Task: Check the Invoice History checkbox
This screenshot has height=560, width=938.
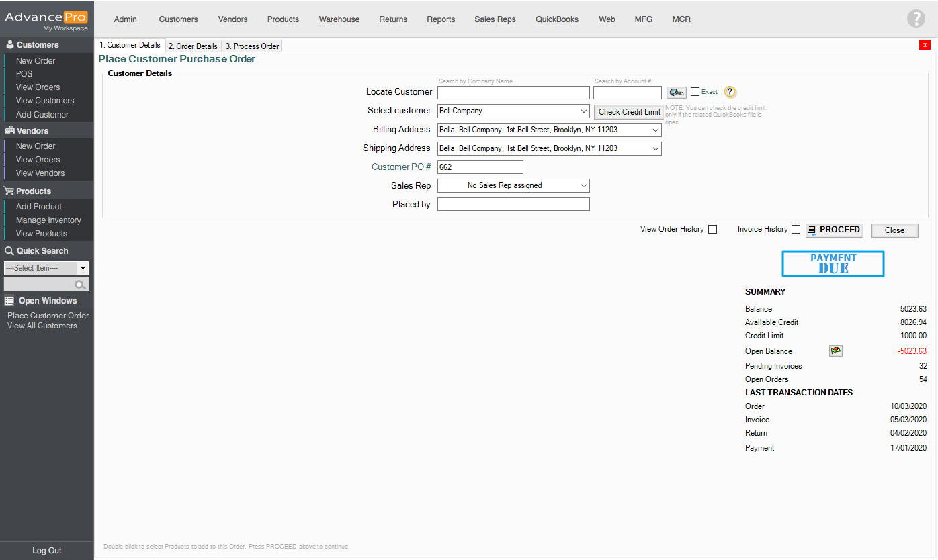Action: pyautogui.click(x=796, y=230)
